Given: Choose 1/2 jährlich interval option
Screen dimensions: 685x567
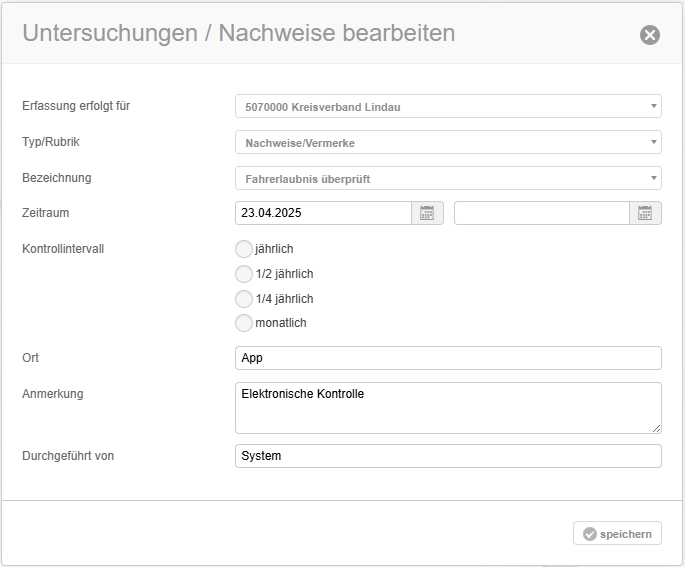Looking at the screenshot, I should point(244,274).
